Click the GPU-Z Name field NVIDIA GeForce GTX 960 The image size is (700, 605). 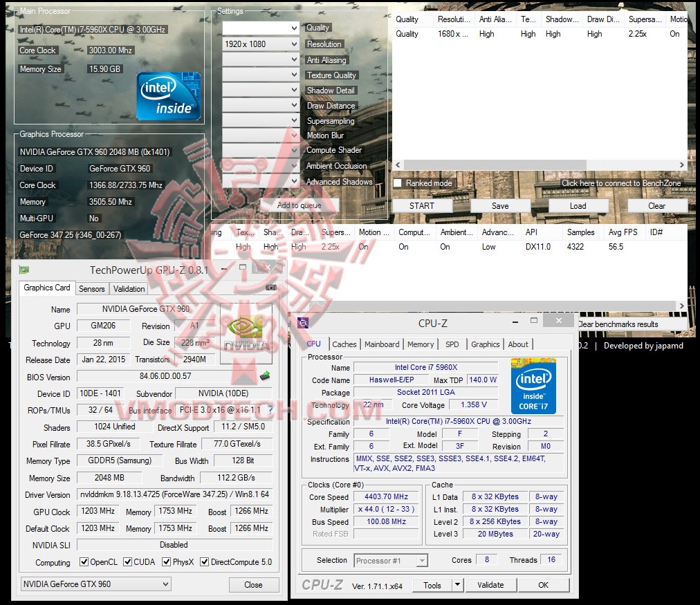pos(146,309)
